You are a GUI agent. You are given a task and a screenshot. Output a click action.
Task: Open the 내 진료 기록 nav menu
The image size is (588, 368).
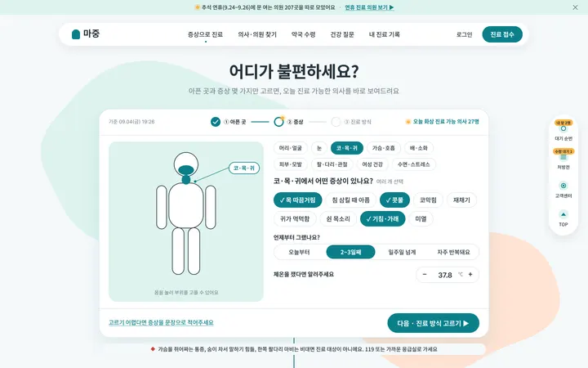click(x=385, y=34)
